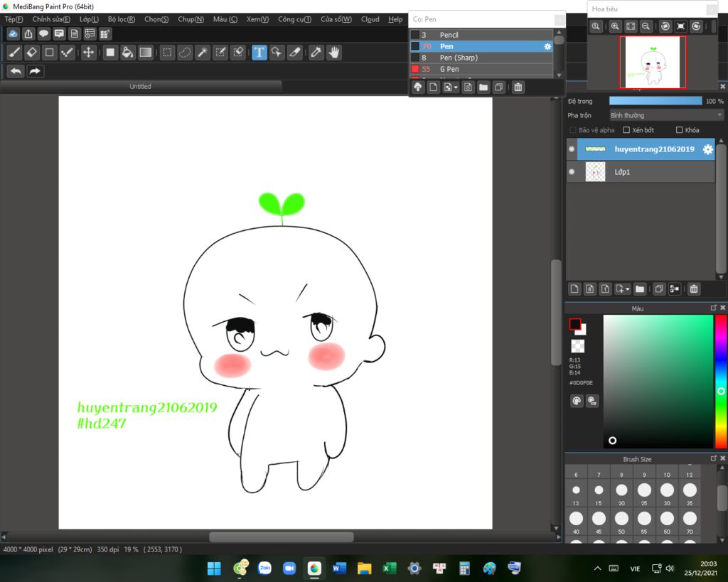Viewport: 728px width, 582px height.
Task: Rotate canvas left in Navigator
Action: [665, 26]
